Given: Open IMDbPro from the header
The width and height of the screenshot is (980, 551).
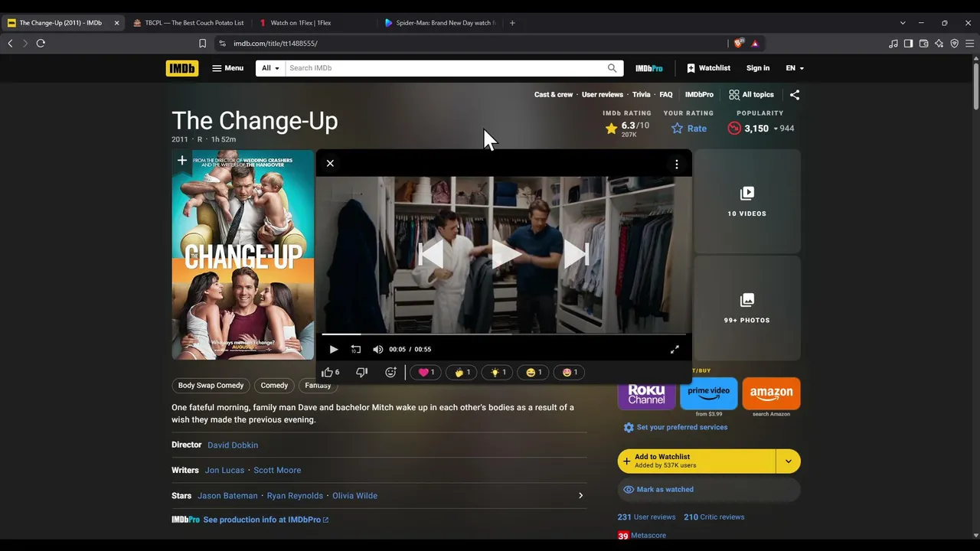Looking at the screenshot, I should tap(649, 68).
